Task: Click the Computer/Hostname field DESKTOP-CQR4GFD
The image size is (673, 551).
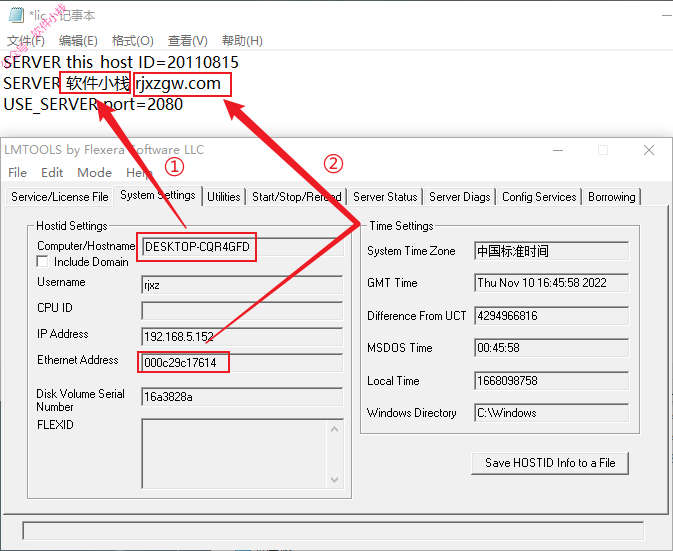Action: (243, 247)
